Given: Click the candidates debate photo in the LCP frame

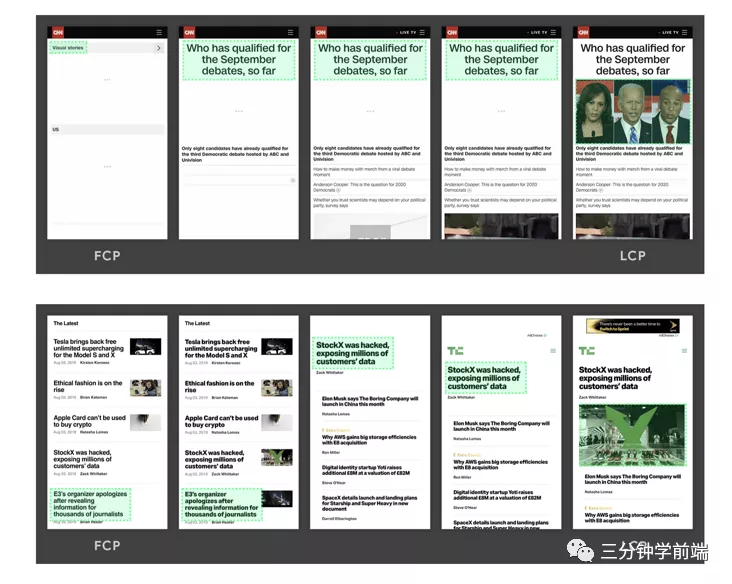Looking at the screenshot, I should coord(632,112).
